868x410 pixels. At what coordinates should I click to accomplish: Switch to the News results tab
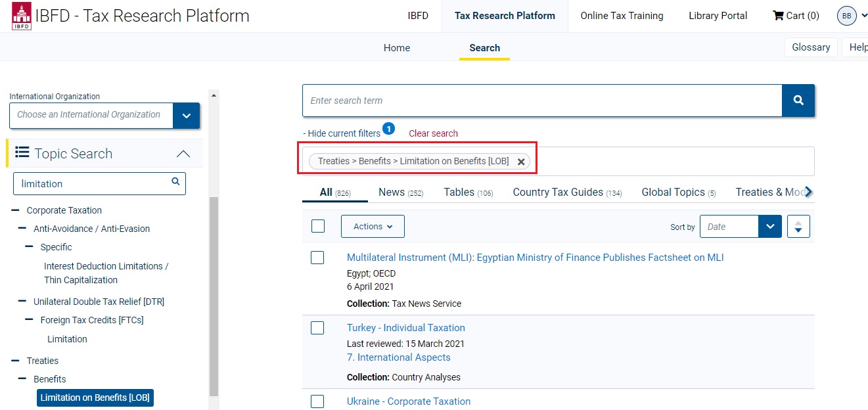click(401, 193)
